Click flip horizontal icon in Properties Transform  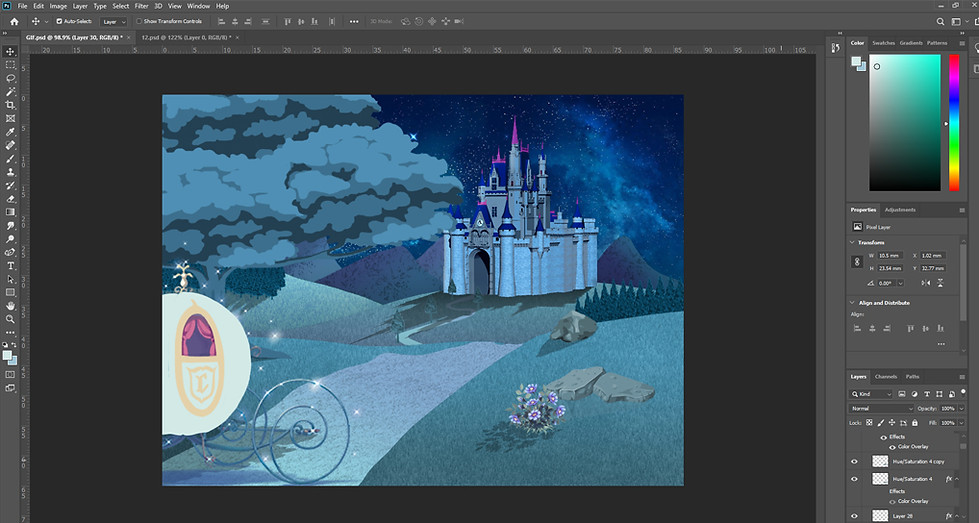[x=926, y=283]
